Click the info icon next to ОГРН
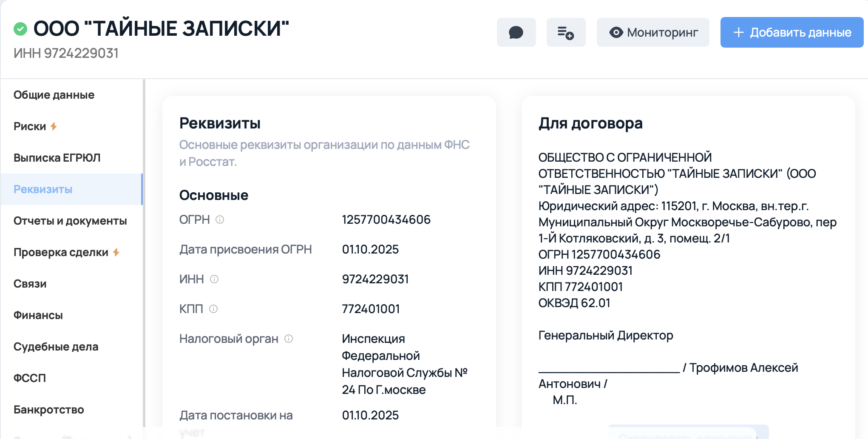This screenshot has height=439, width=868. click(x=220, y=219)
